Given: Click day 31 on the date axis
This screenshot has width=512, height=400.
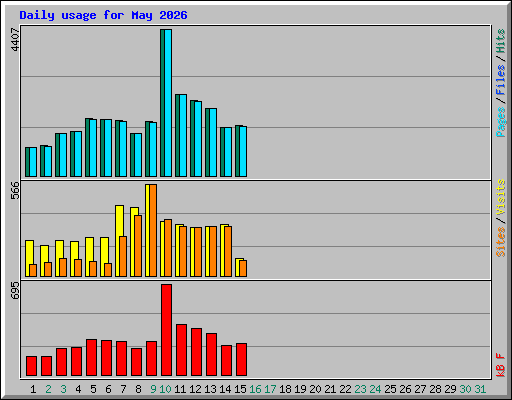Looking at the screenshot, I should (480, 389).
